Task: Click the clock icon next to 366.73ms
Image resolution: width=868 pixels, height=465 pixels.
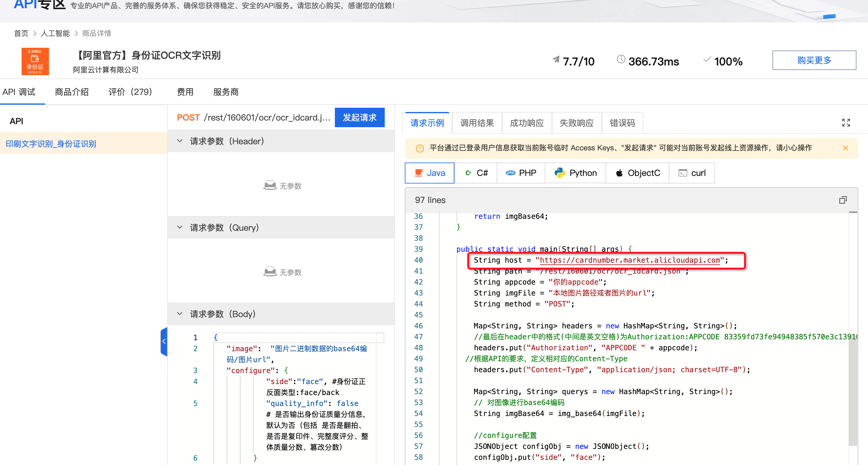Action: [621, 59]
